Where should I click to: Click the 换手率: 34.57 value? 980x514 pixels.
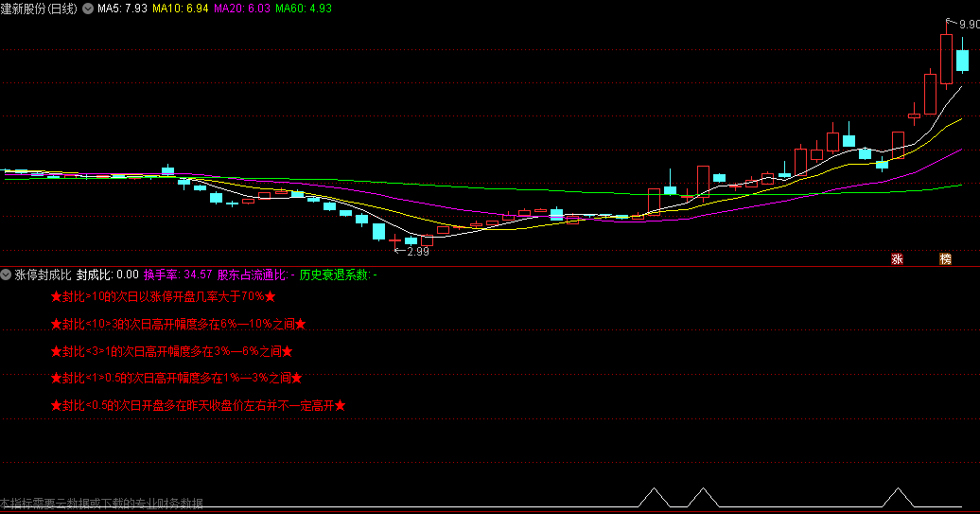point(178,275)
